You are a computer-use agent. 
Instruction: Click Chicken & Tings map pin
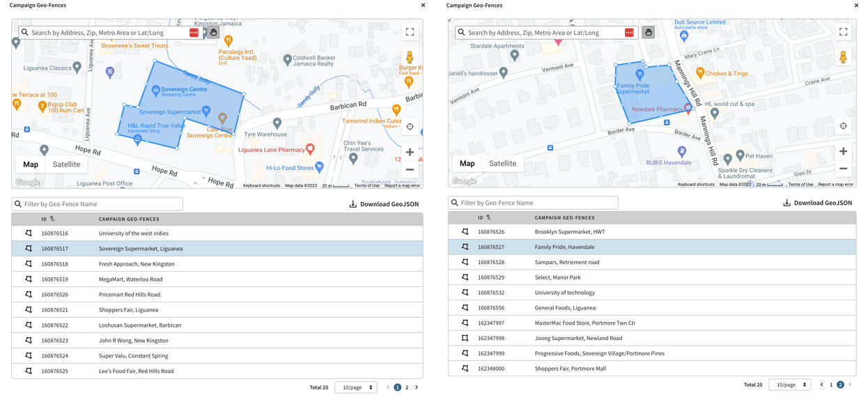pyautogui.click(x=700, y=72)
